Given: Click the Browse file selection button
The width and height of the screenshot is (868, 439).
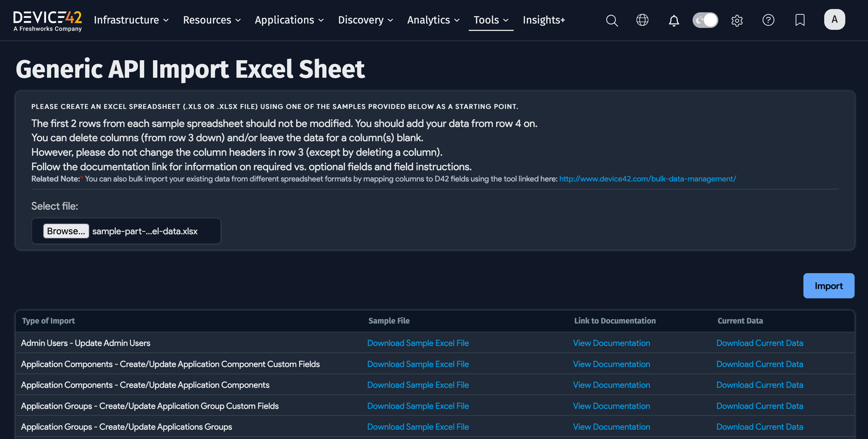Looking at the screenshot, I should tap(66, 231).
